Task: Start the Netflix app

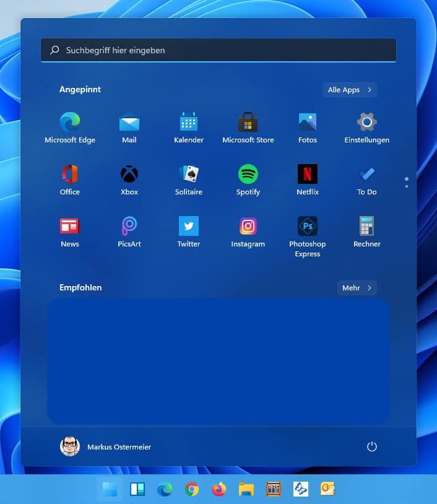Action: click(x=308, y=175)
